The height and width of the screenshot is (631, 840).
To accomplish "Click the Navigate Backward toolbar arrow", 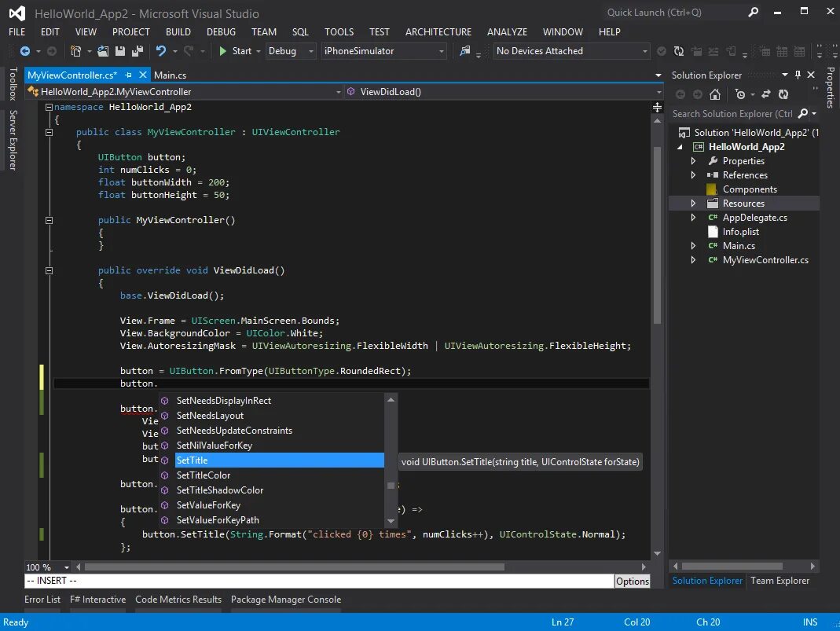I will click(x=25, y=51).
